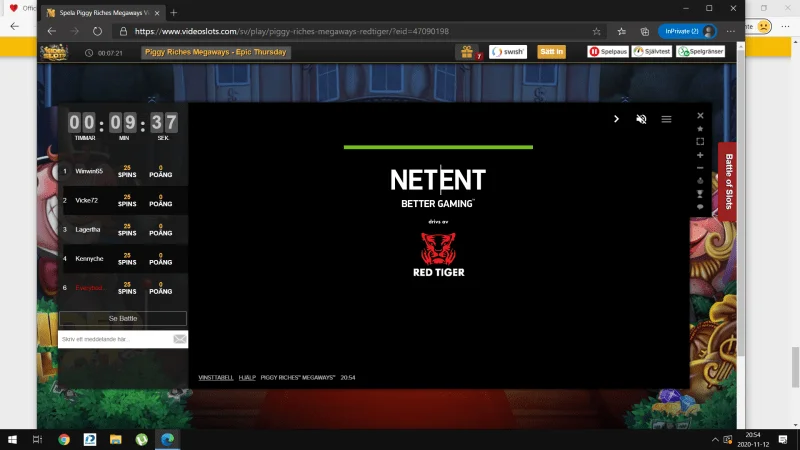This screenshot has width=800, height=450.
Task: Switch to Edge in taskbar
Action: pyautogui.click(x=167, y=439)
